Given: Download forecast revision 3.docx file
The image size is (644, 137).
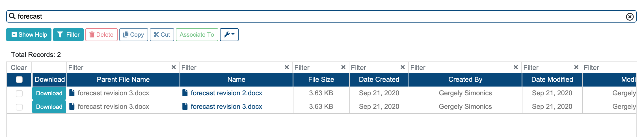Looking at the screenshot, I should 49,107.
